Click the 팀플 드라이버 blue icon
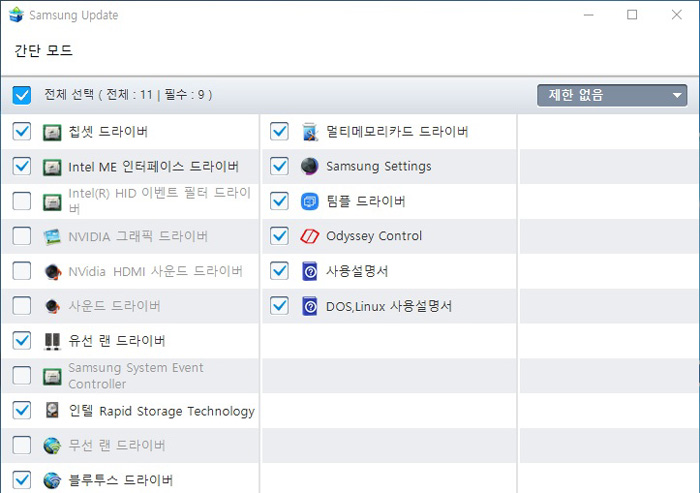 [x=310, y=202]
